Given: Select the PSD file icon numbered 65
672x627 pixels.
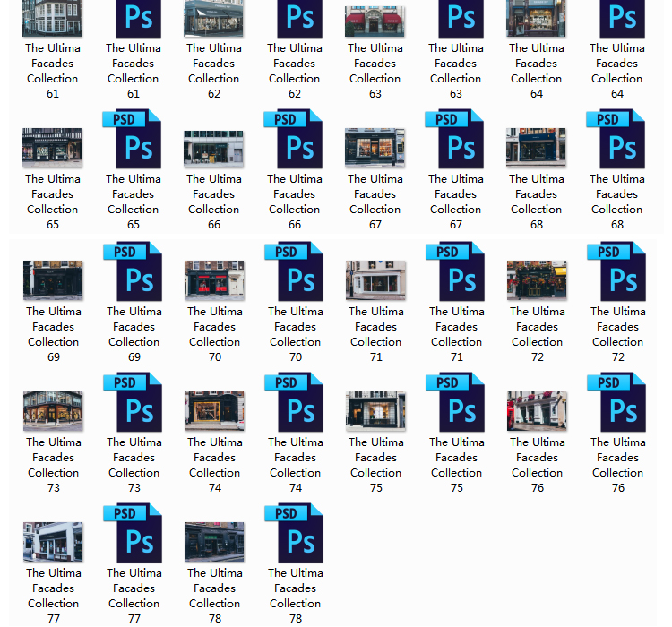Looking at the screenshot, I should click(133, 140).
